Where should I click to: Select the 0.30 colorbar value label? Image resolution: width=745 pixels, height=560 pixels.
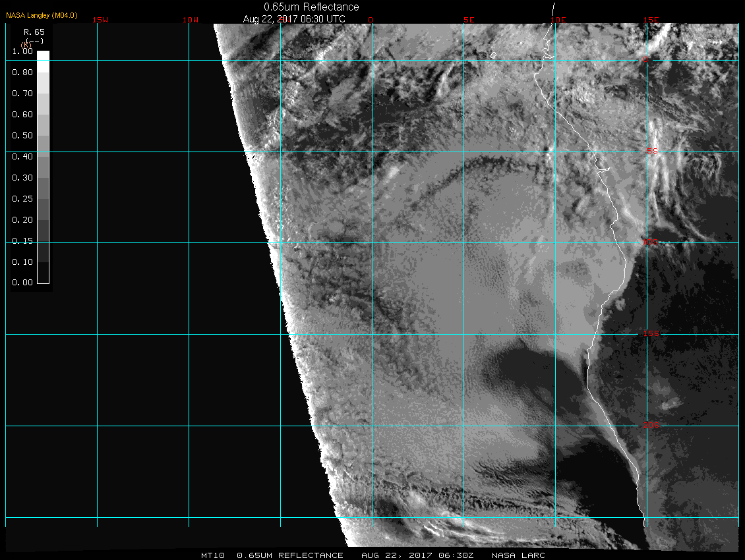tap(22, 178)
